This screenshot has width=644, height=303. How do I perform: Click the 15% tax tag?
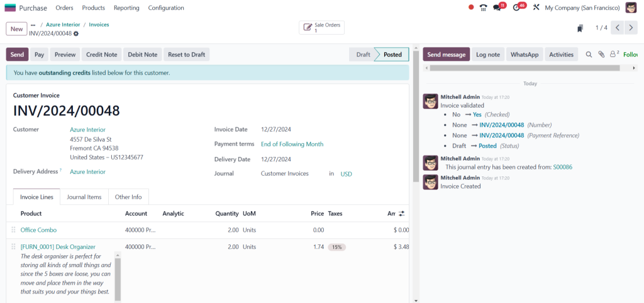pyautogui.click(x=337, y=247)
